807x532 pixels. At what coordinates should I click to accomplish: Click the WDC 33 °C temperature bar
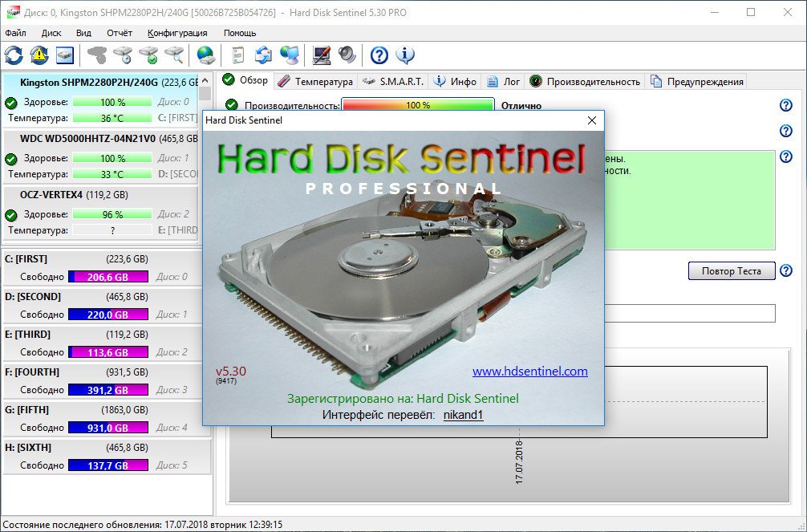coord(112,175)
